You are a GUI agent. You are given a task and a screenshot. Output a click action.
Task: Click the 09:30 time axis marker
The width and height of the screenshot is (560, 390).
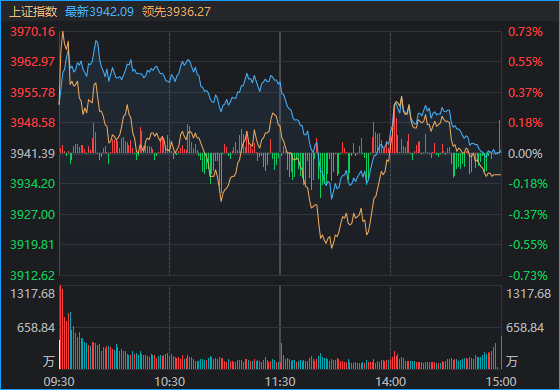click(59, 382)
